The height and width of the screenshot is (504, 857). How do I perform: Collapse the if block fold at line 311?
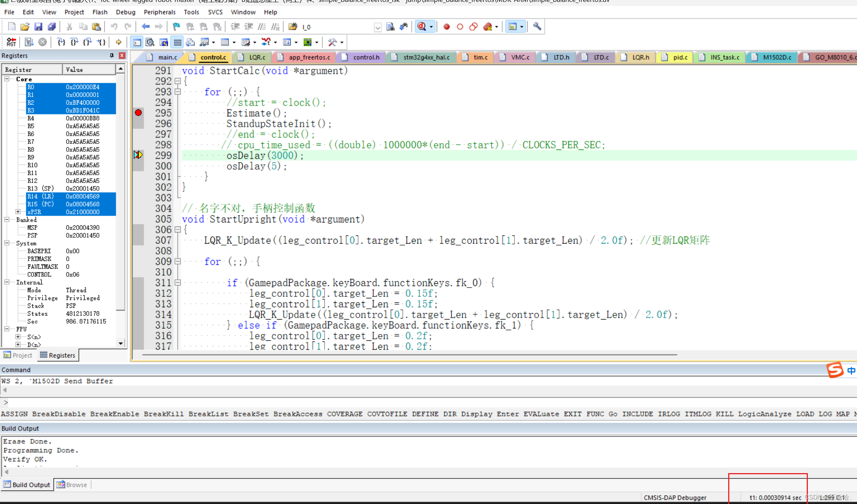click(x=178, y=283)
